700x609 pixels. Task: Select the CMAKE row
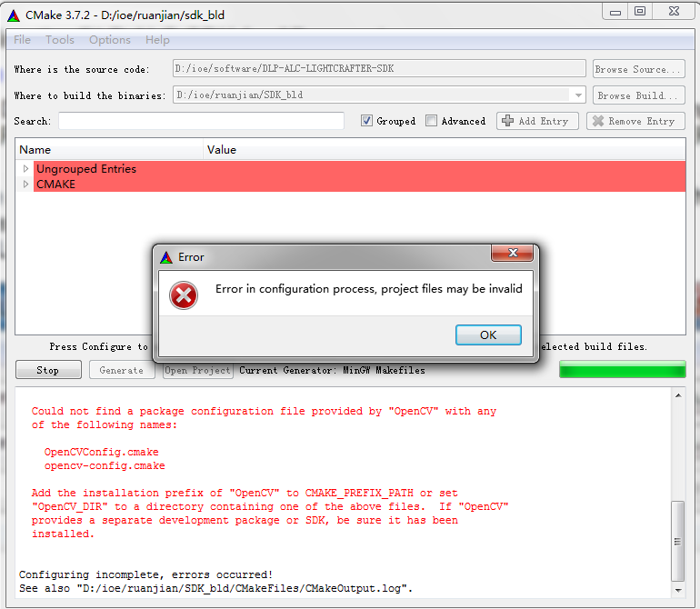point(359,184)
